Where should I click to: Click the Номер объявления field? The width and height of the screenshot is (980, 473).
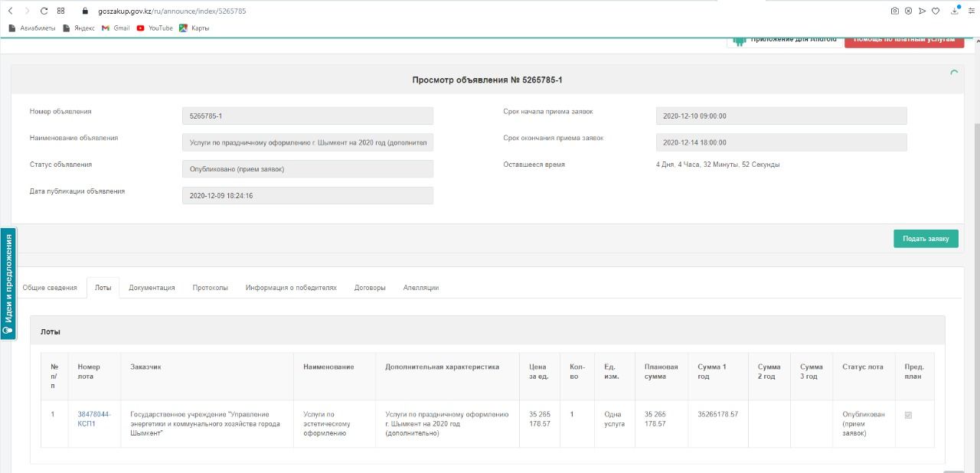coord(308,116)
